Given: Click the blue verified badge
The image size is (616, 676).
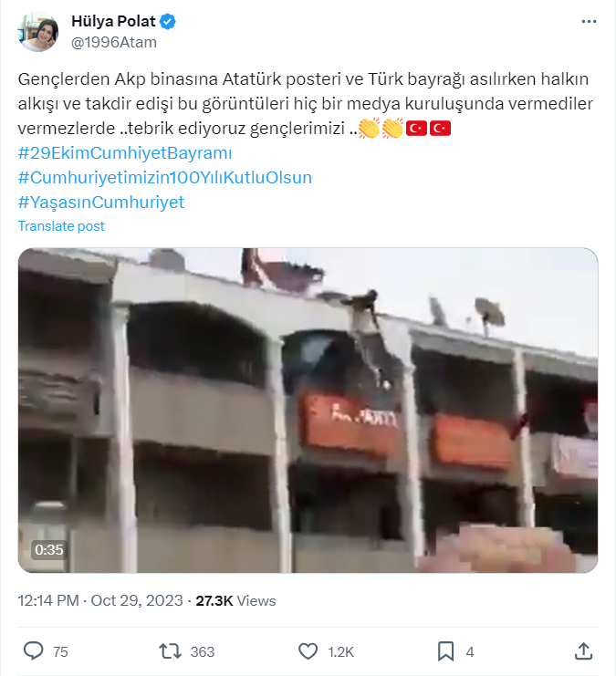Looking at the screenshot, I should tap(168, 21).
